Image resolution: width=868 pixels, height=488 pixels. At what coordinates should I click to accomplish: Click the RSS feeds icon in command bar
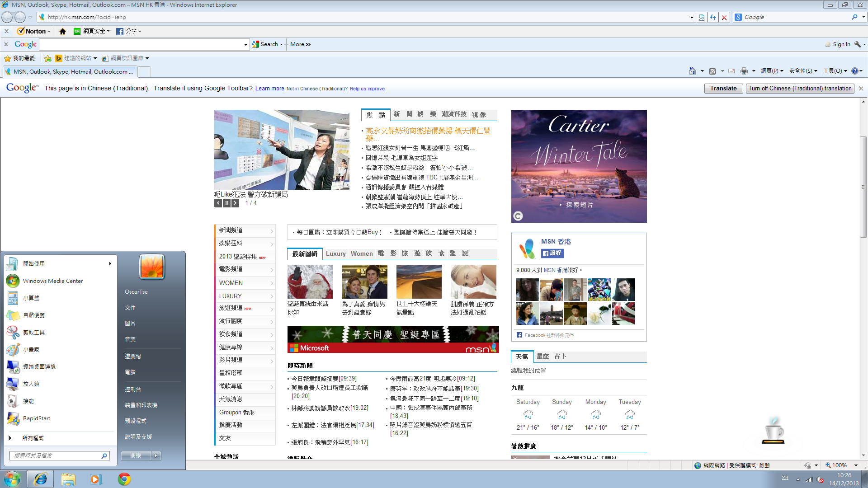(x=712, y=71)
